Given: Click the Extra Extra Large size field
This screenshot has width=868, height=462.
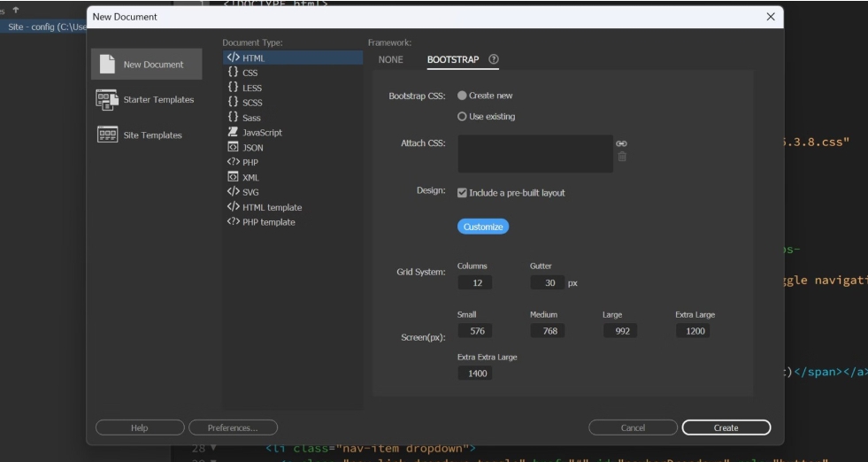Looking at the screenshot, I should 475,373.
